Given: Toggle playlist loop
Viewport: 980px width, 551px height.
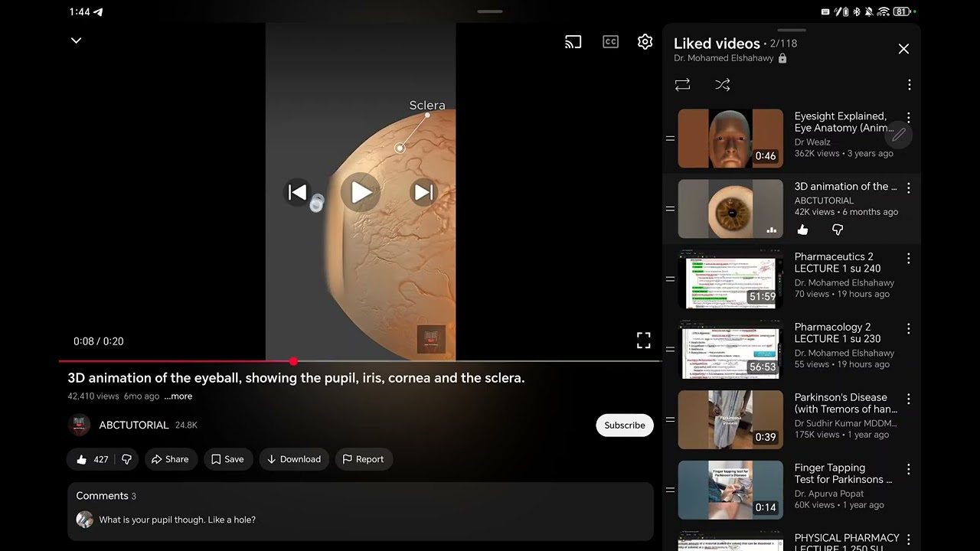Looking at the screenshot, I should click(682, 85).
